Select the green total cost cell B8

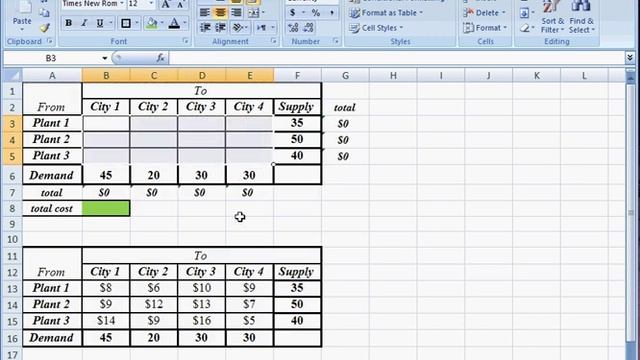pos(106,209)
